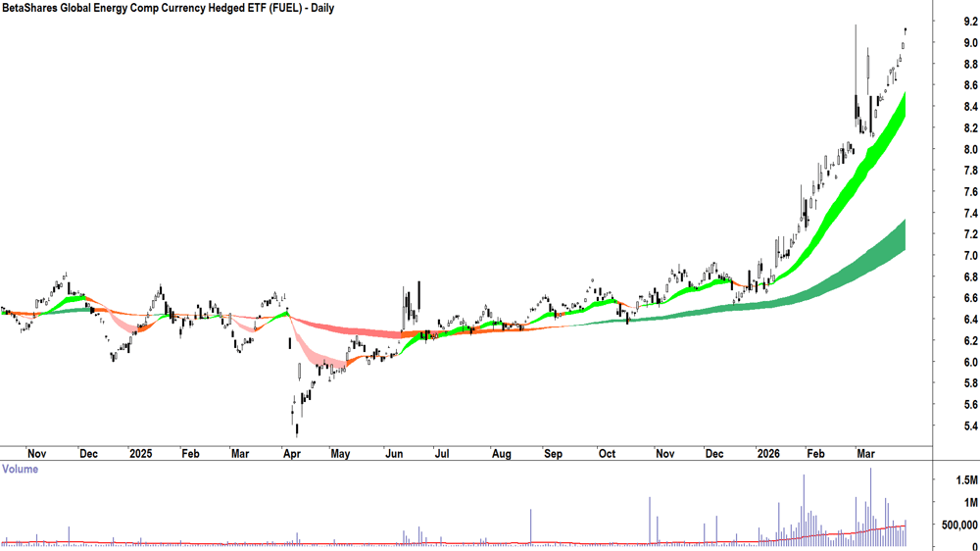Click the Apr date axis label
This screenshot has width=980, height=551.
[x=291, y=453]
